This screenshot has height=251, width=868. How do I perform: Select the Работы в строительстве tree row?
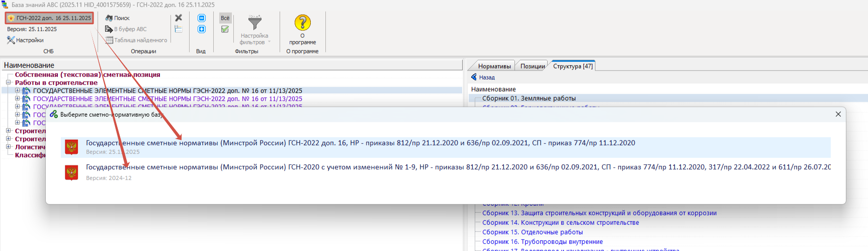pos(56,82)
